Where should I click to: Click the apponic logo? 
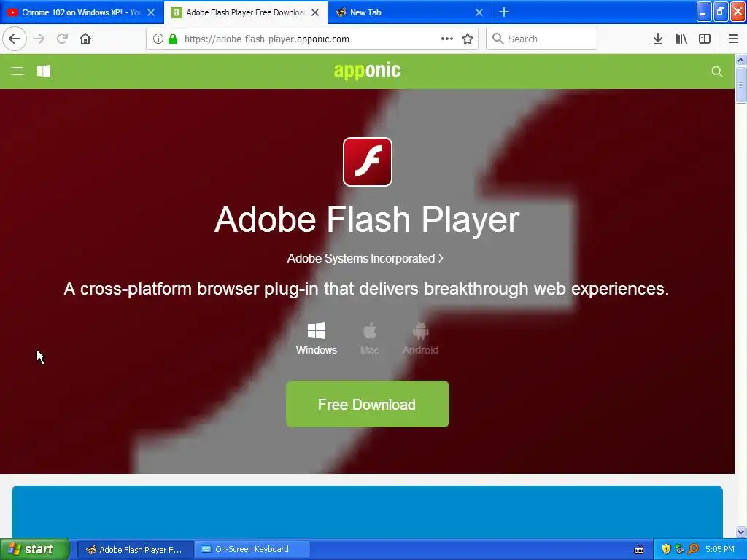pos(367,71)
